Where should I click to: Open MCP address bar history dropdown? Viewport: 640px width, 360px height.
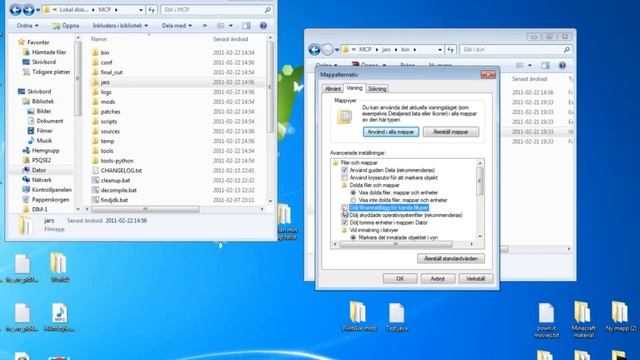141,9
